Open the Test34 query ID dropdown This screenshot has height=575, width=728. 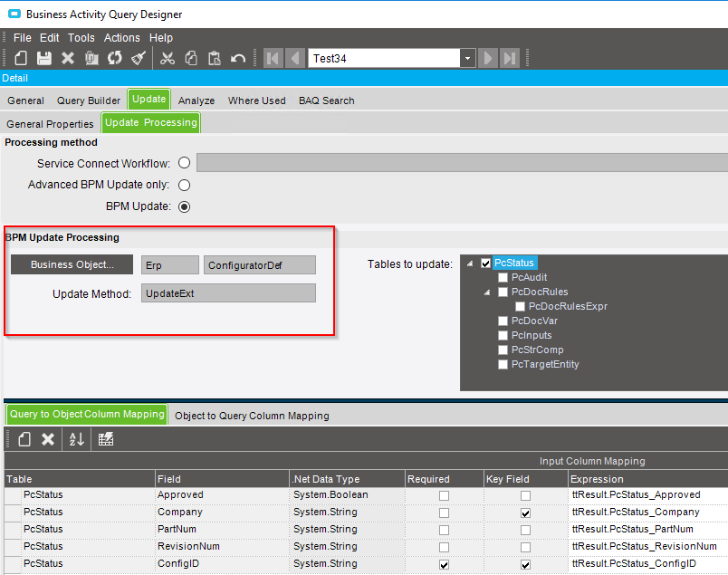pyautogui.click(x=467, y=58)
